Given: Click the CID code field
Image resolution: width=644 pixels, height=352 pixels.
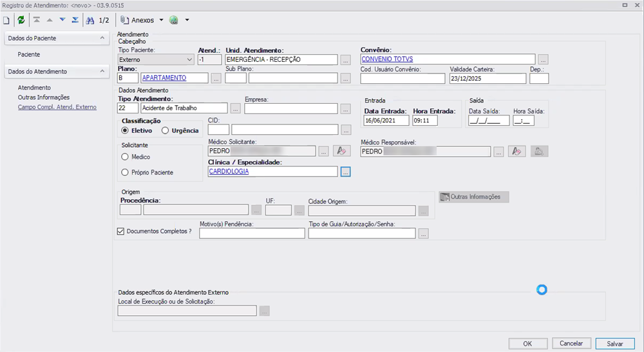Looking at the screenshot, I should pos(218,130).
